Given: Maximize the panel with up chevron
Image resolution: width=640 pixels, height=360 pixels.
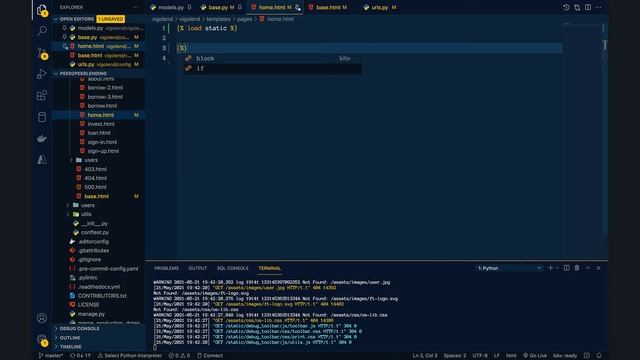Looking at the screenshot, I should click(x=588, y=268).
